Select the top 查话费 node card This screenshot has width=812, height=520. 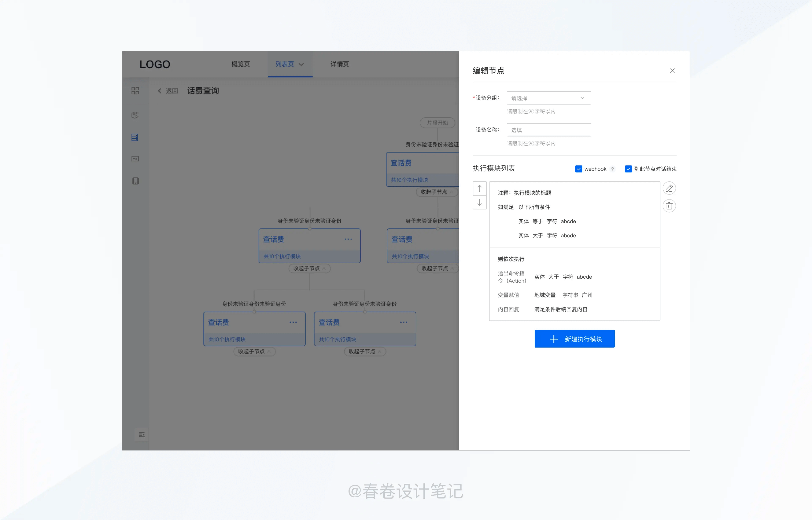pyautogui.click(x=422, y=169)
